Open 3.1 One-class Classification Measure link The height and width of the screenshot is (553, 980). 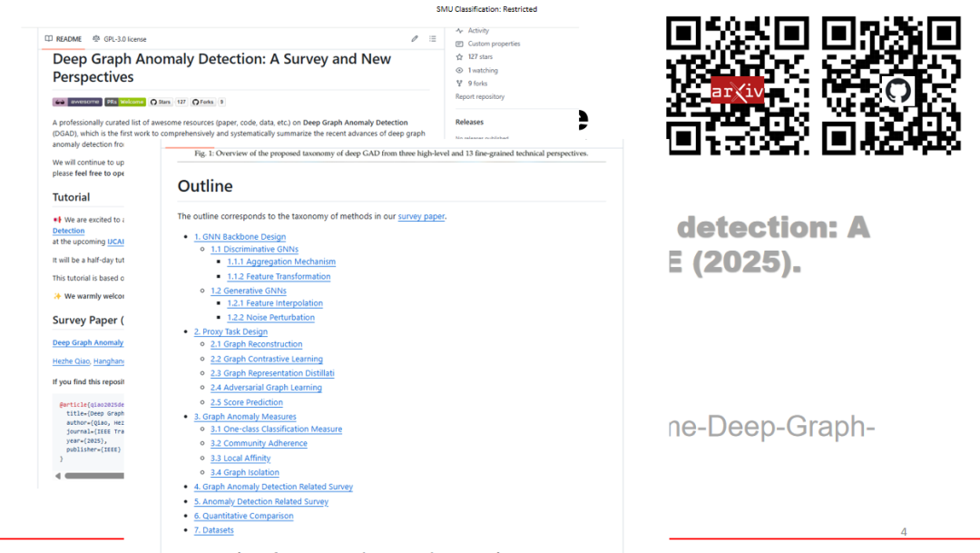click(276, 430)
